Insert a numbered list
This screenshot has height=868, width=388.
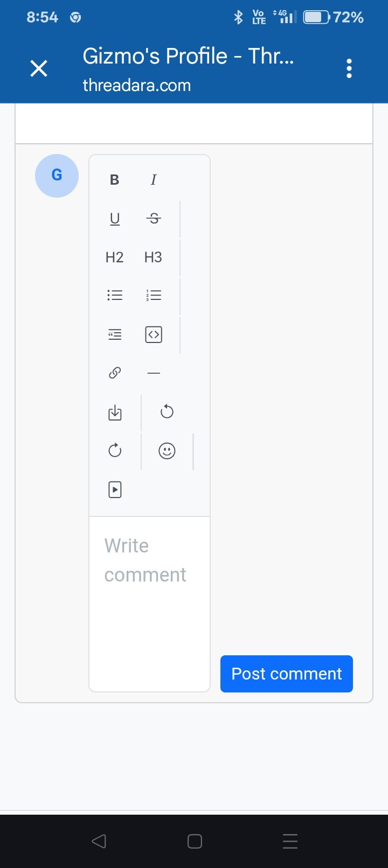[x=154, y=296]
